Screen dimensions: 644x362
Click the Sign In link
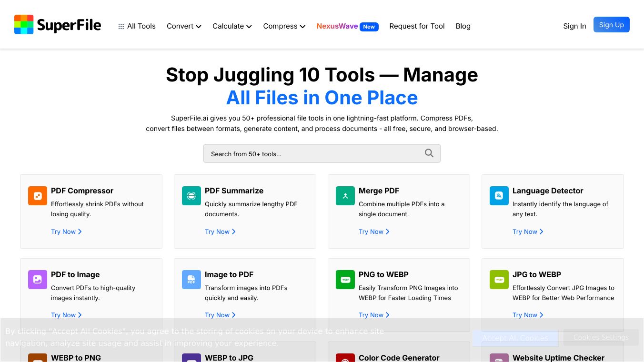[x=574, y=26]
